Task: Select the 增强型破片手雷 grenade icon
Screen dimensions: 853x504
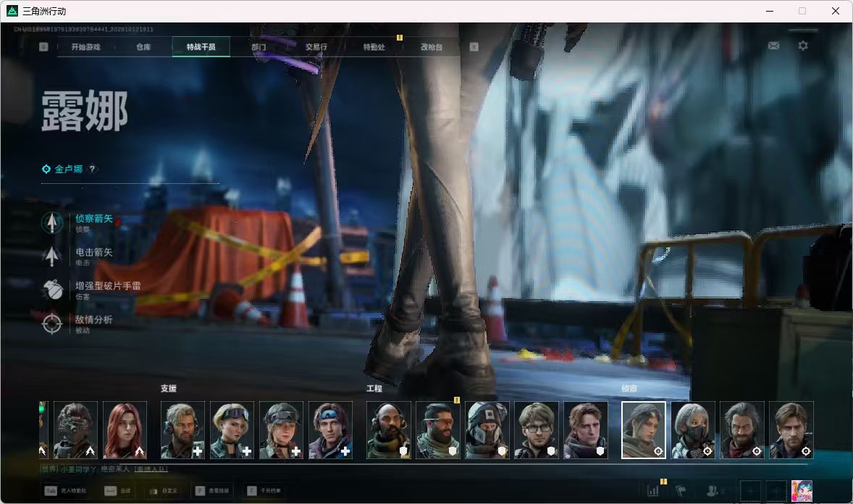Action: point(52,290)
